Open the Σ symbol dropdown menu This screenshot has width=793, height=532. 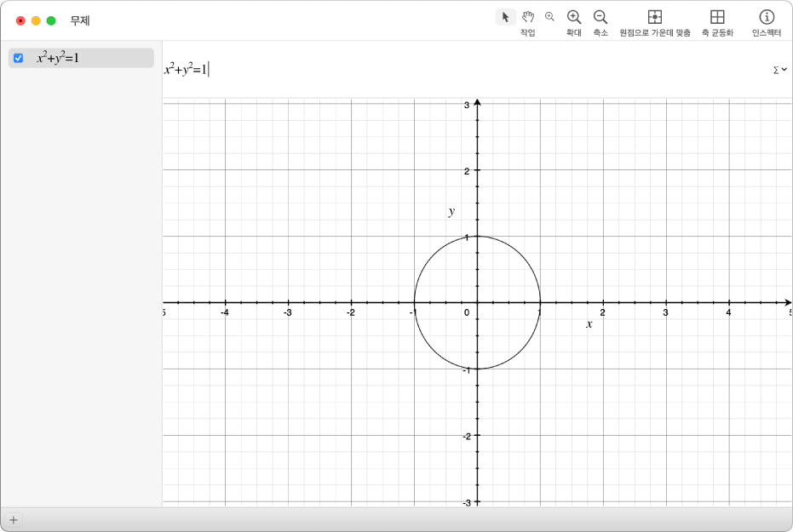tap(779, 70)
